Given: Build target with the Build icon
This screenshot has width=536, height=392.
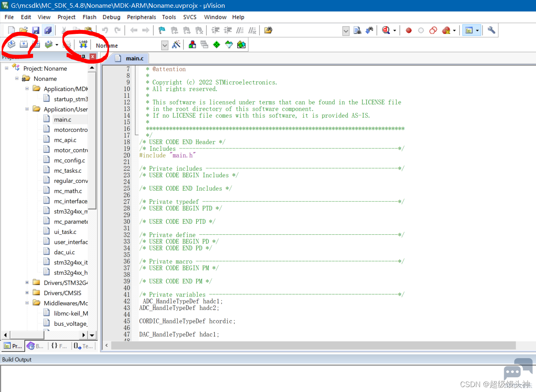Looking at the screenshot, I should click(x=24, y=45).
